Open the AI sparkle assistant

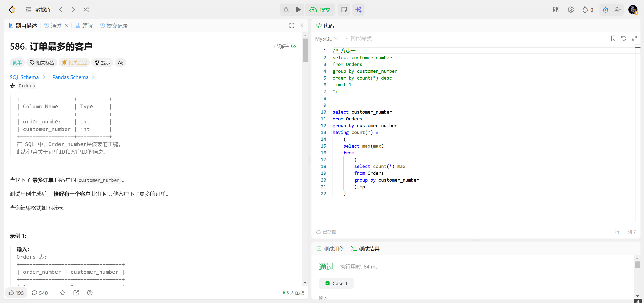coord(358,10)
